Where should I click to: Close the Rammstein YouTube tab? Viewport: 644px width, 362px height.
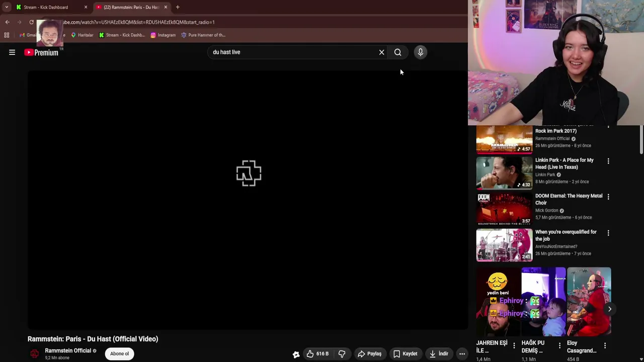point(166,7)
